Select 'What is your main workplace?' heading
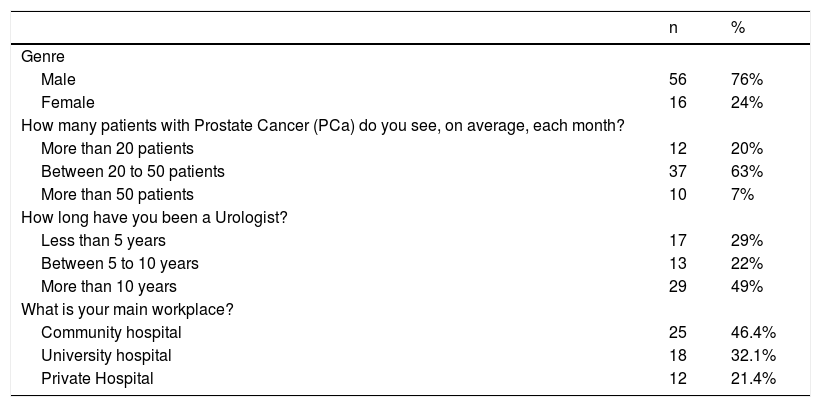This screenshot has height=407, width=821. coord(127,309)
